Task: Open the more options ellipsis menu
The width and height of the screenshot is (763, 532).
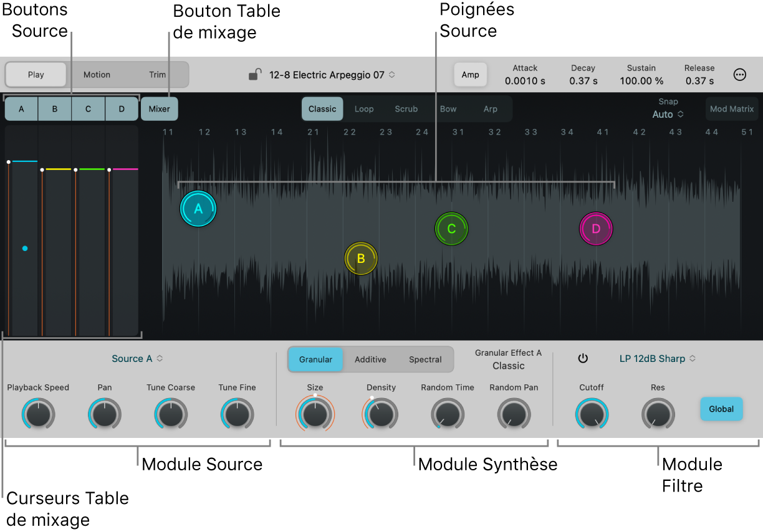Action: click(x=739, y=75)
